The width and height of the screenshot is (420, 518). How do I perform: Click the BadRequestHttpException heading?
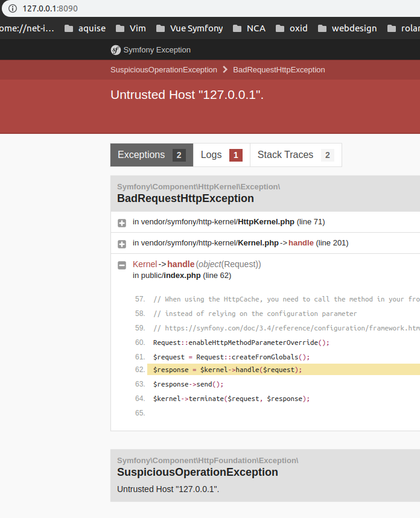(x=185, y=198)
